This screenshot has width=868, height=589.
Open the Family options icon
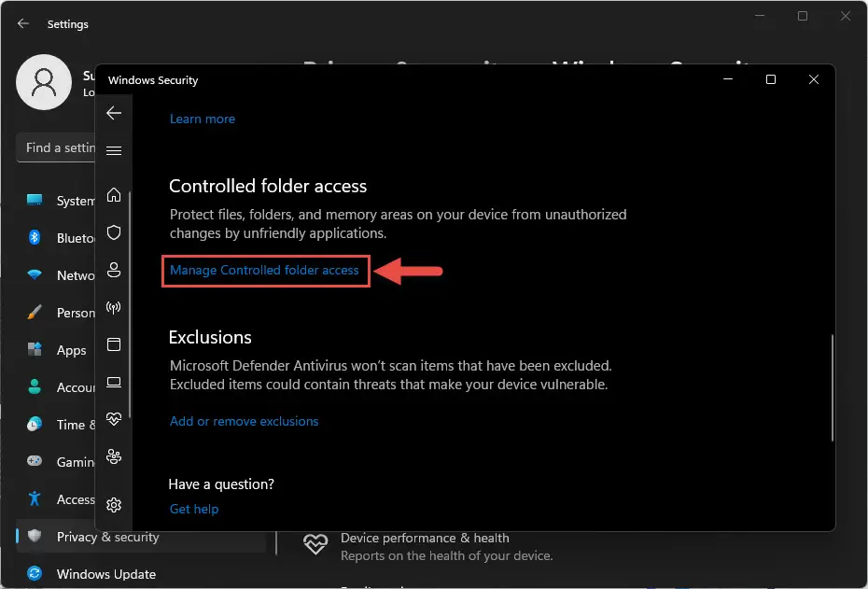point(114,456)
